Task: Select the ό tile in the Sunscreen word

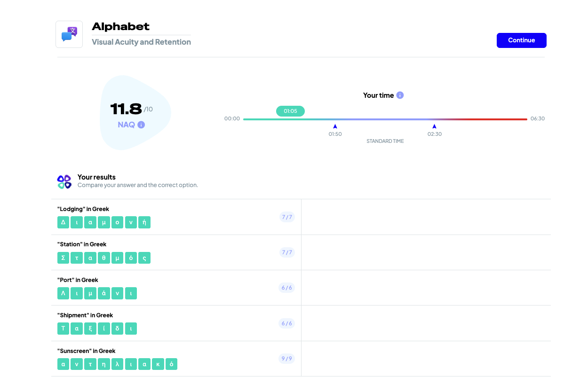Action: pyautogui.click(x=172, y=364)
